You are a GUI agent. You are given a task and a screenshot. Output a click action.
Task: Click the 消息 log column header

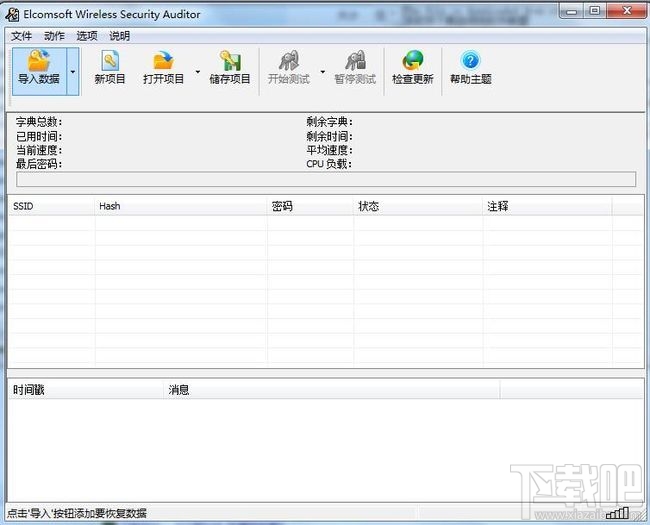(x=332, y=390)
